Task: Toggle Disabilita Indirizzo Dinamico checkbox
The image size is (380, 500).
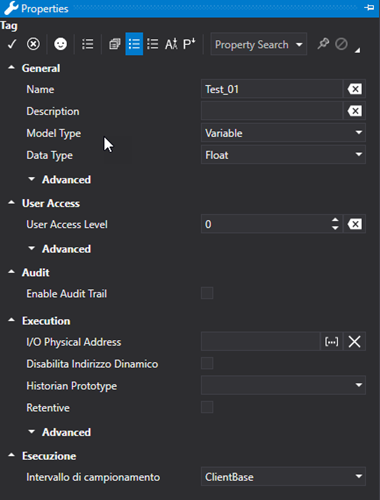Action: pyautogui.click(x=207, y=363)
